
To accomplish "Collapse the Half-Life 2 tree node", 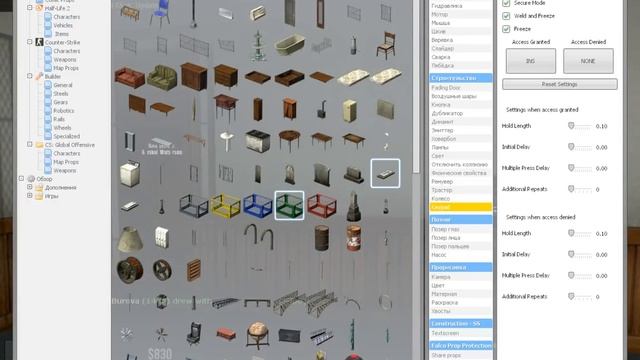I will point(30,8).
